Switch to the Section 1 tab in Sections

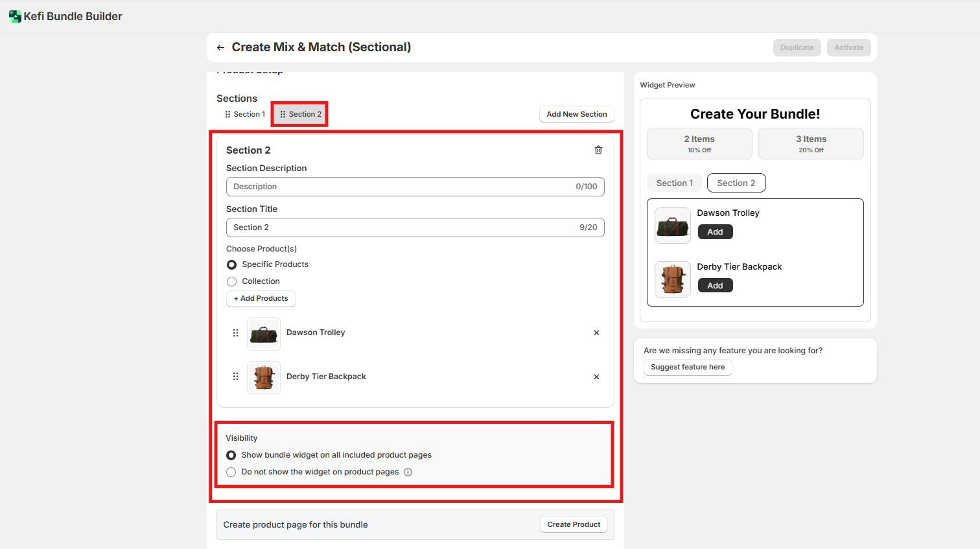point(245,114)
